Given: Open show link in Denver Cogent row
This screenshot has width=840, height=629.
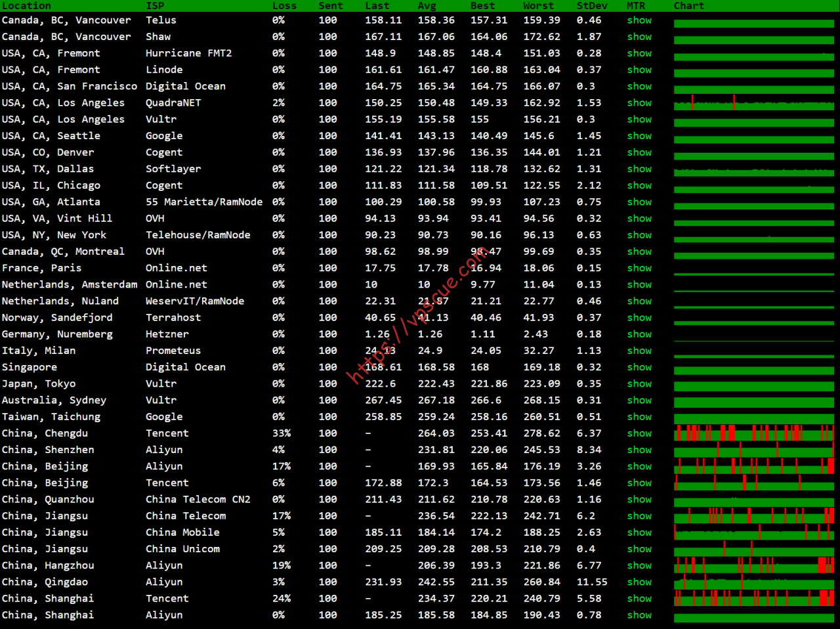Looking at the screenshot, I should (x=639, y=152).
